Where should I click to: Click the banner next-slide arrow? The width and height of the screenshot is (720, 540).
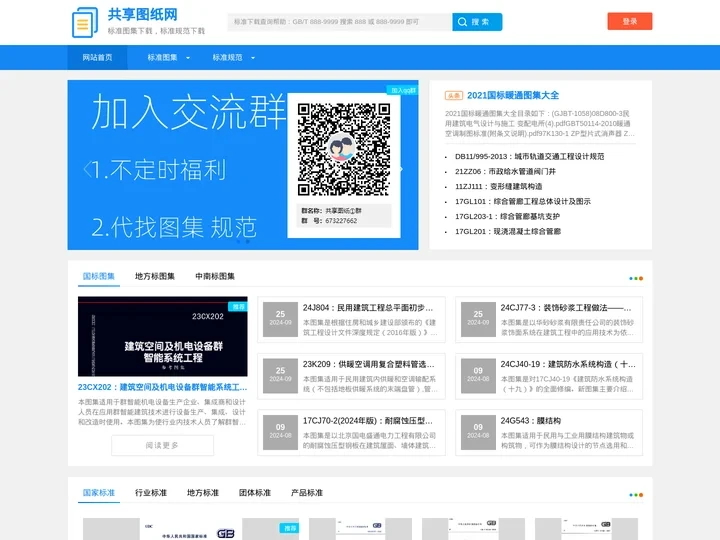coord(400,169)
